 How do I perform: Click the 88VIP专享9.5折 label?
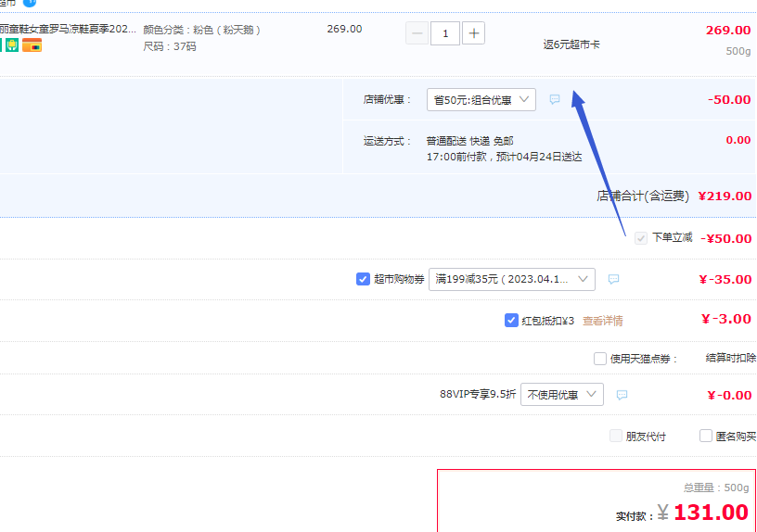coord(478,394)
